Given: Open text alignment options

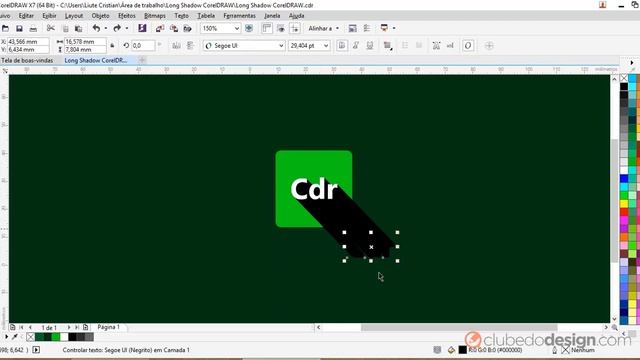Looking at the screenshot, I should [x=387, y=45].
